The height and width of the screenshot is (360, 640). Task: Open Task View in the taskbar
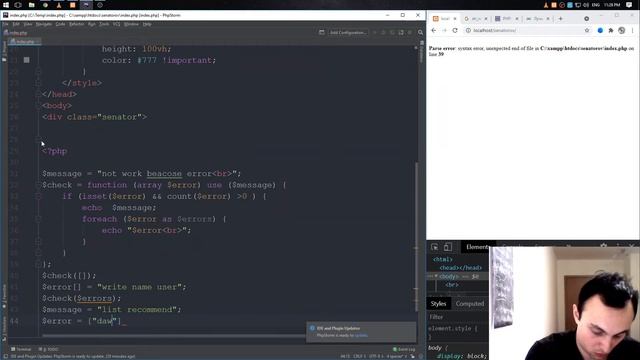(x=18, y=5)
